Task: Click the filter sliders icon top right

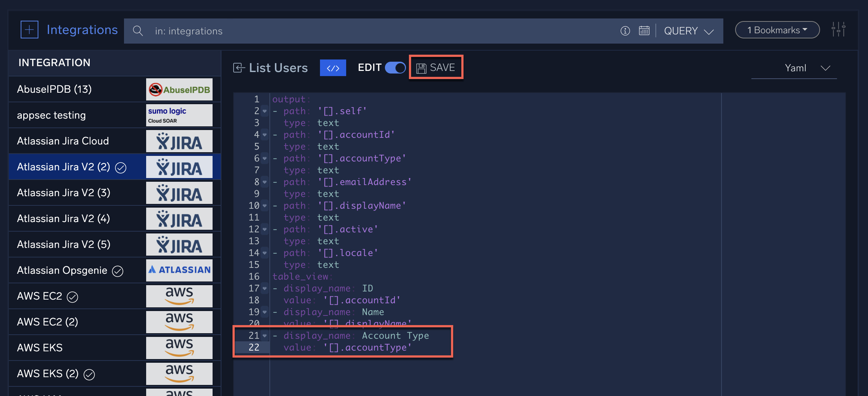Action: tap(839, 30)
